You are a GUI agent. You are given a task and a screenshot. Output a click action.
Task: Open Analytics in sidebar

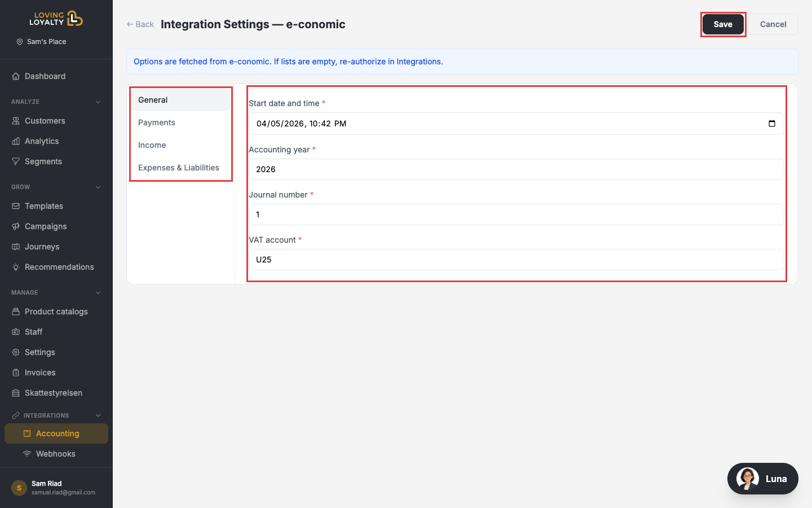(56, 141)
